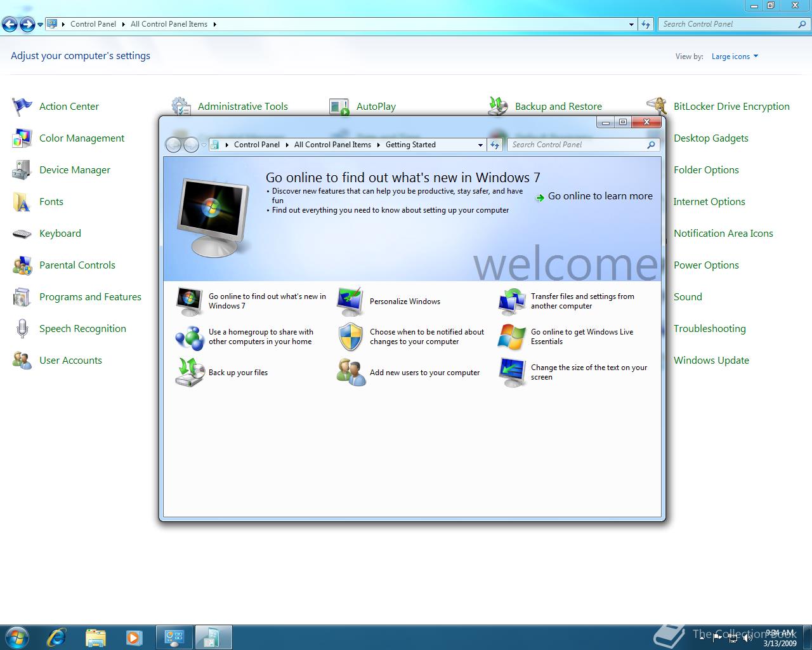Click the Back arrow in main window

(x=10, y=25)
